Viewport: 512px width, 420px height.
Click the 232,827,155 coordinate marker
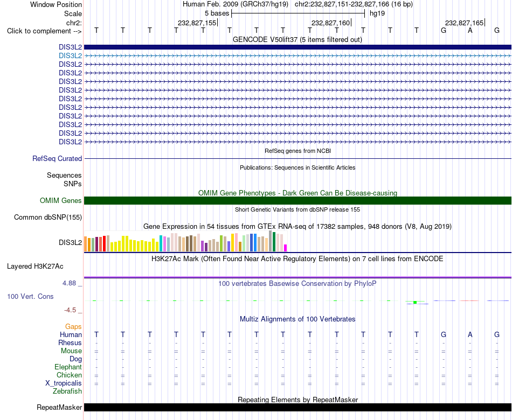pos(197,23)
